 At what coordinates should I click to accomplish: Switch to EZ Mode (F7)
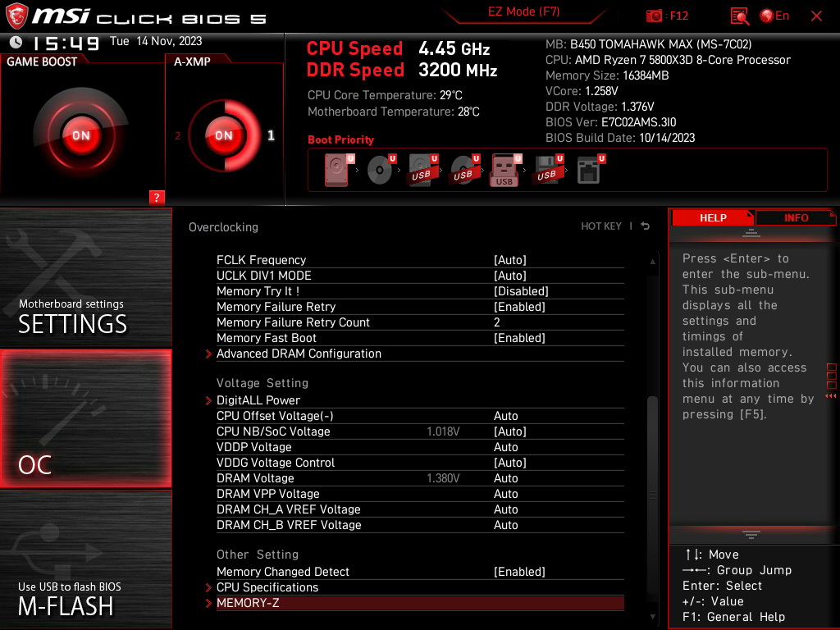523,11
